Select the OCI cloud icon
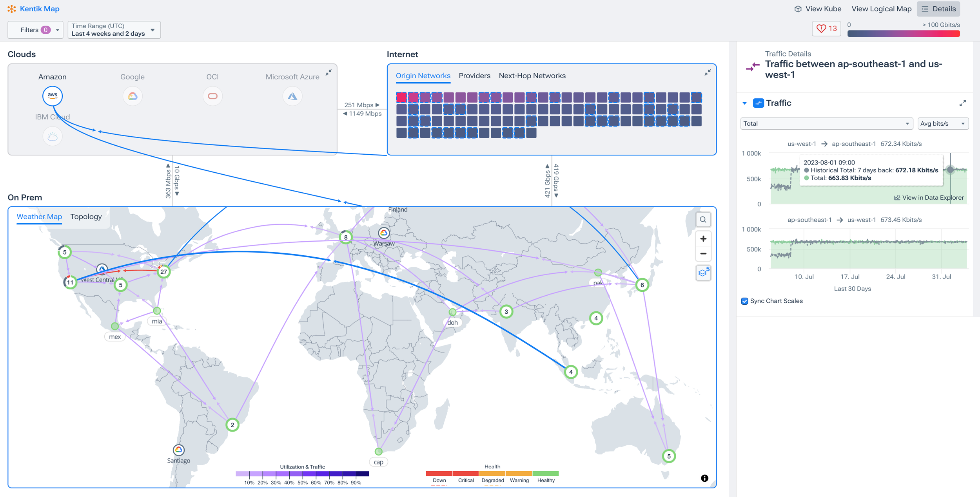Image resolution: width=980 pixels, height=497 pixels. 212,96
